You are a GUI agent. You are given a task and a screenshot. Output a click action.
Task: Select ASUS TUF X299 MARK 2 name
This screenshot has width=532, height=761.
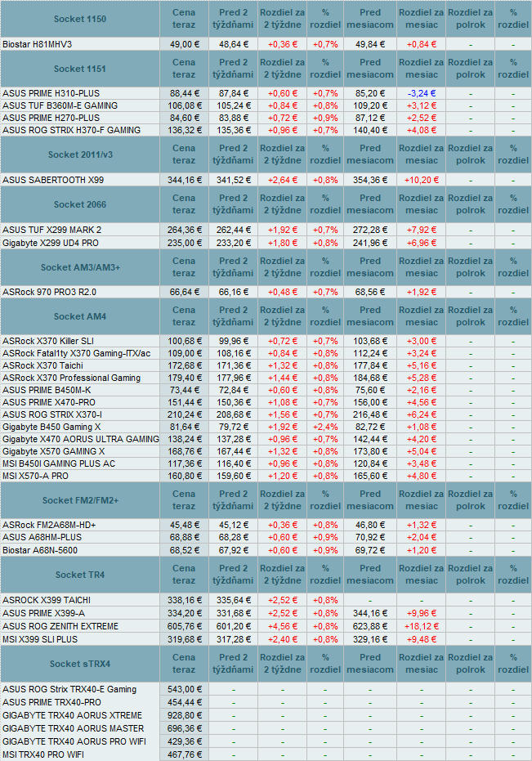click(52, 230)
